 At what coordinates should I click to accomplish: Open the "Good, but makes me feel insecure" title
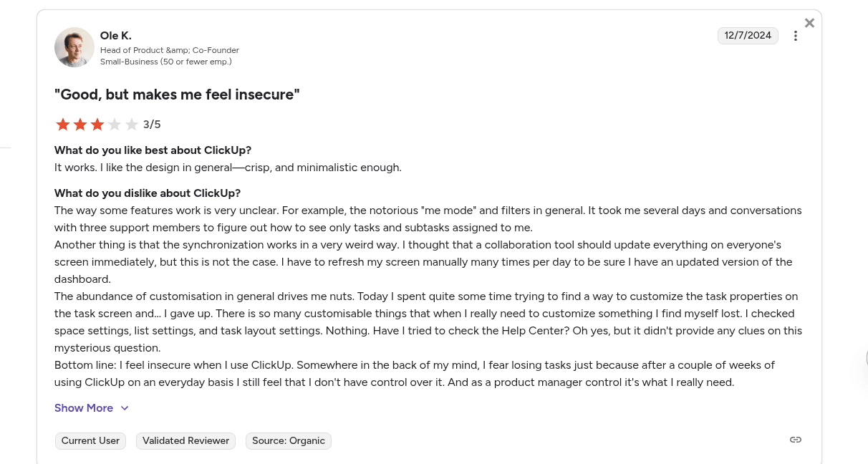(177, 95)
